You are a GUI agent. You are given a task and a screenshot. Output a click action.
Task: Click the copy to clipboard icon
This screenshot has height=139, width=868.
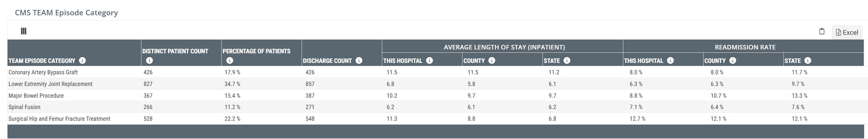click(822, 31)
